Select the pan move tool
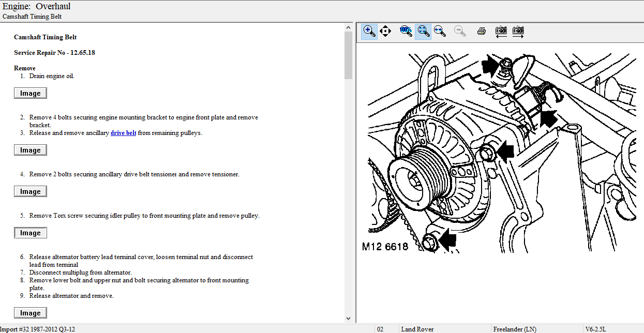The height and width of the screenshot is (333, 644). (385, 31)
